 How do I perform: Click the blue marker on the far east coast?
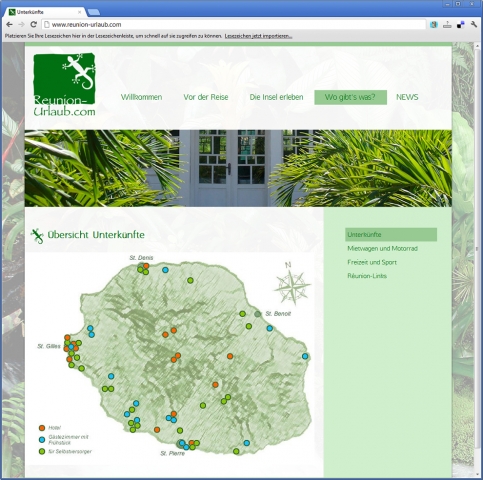pyautogui.click(x=305, y=356)
